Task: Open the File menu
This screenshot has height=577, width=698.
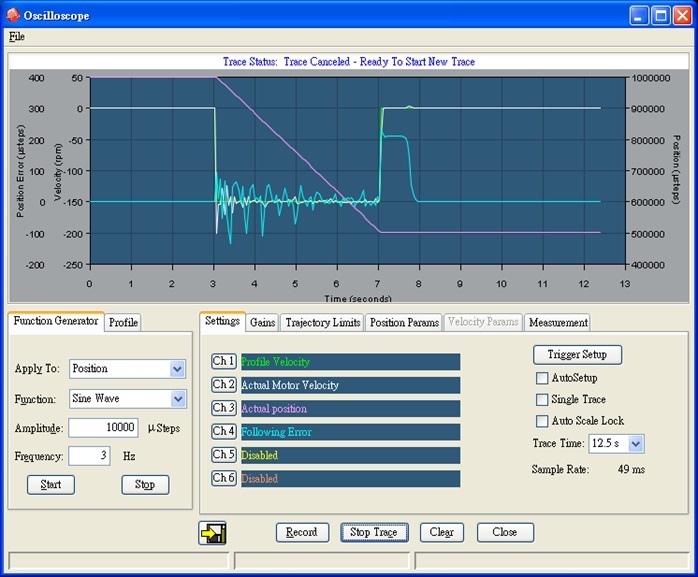Action: click(x=17, y=37)
